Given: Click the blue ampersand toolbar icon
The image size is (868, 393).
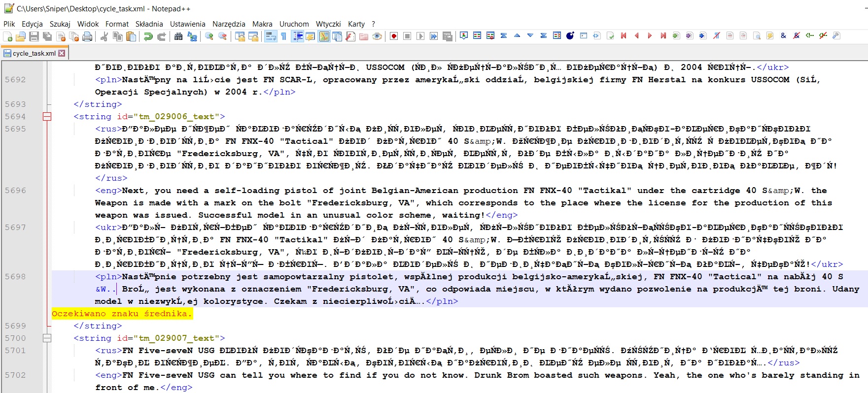Looking at the screenshot, I should (x=783, y=35).
